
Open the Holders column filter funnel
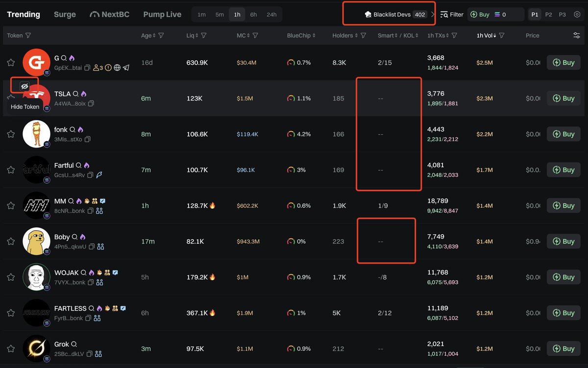tap(364, 36)
